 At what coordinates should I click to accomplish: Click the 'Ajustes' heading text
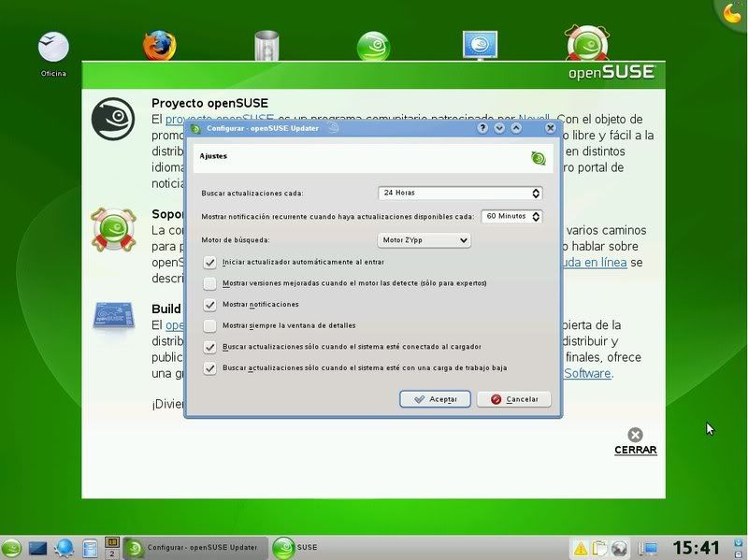pyautogui.click(x=213, y=156)
